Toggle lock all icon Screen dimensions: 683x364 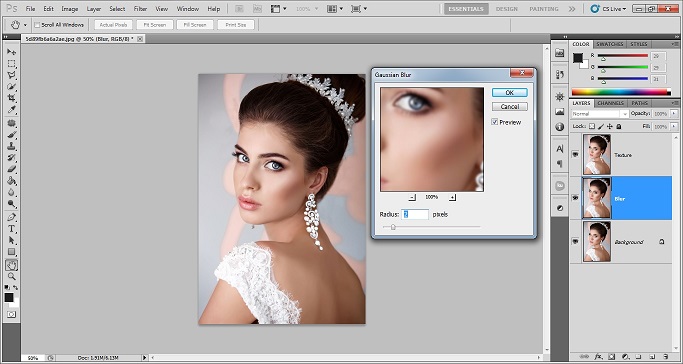619,126
